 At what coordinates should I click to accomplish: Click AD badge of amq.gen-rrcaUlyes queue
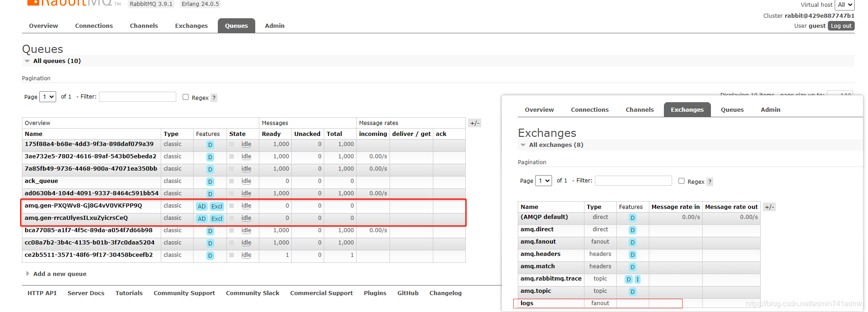pyautogui.click(x=202, y=218)
